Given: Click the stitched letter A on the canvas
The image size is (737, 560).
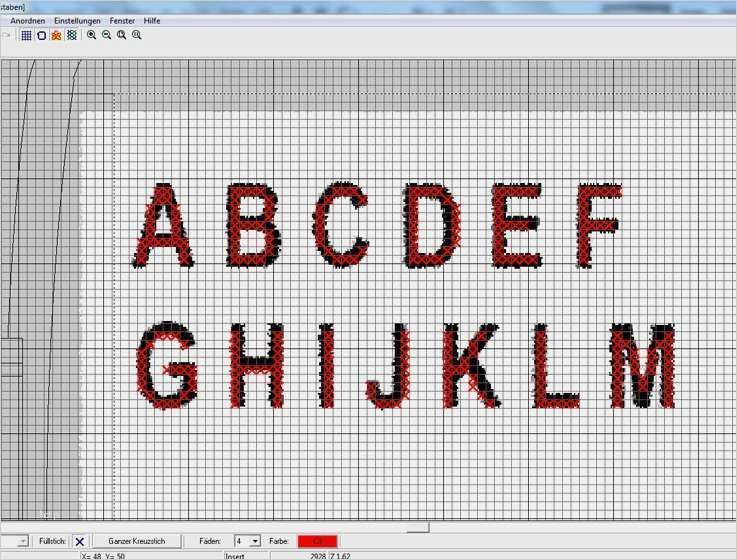Looking at the screenshot, I should [x=163, y=226].
